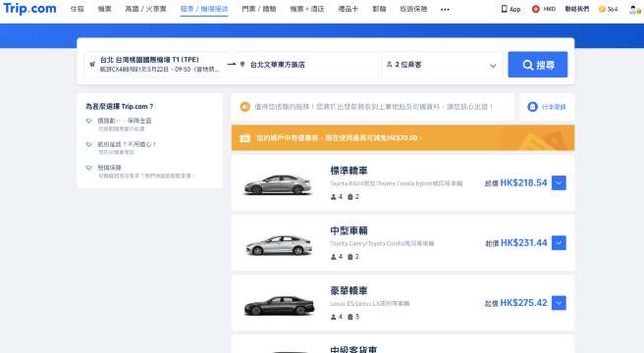
Task: Click the Lexus ES / Lexus LX description
Action: [370, 303]
